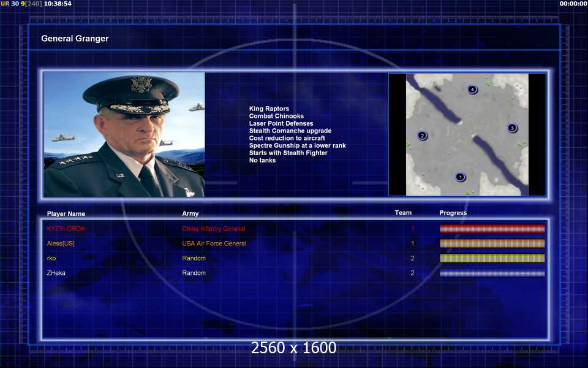This screenshot has width=588, height=368.
Task: Select player name rko
Action: [x=51, y=258]
